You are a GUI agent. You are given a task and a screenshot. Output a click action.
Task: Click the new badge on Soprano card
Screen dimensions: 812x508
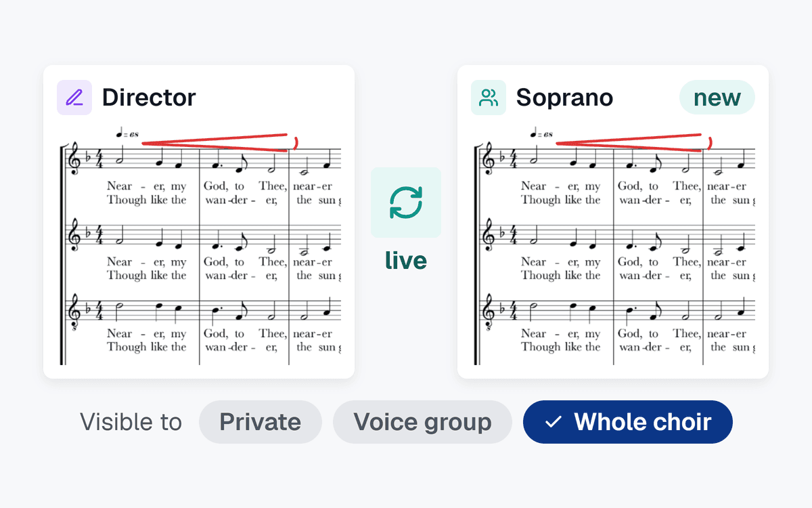717,98
